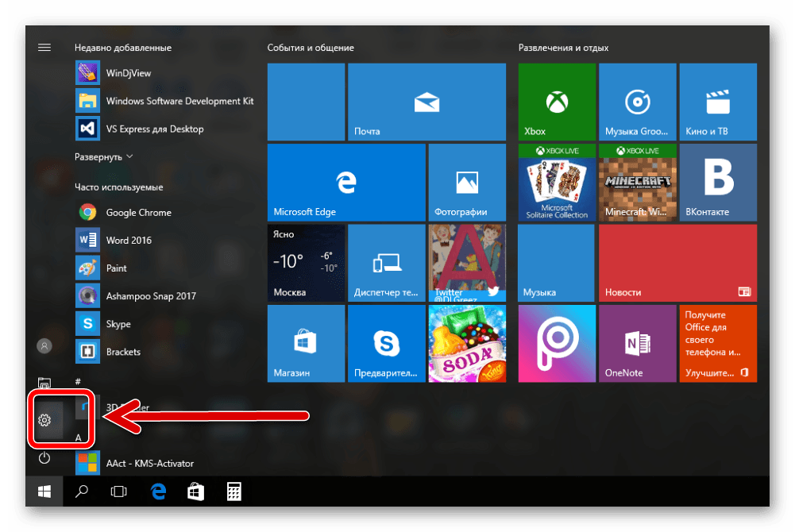The image size is (795, 532).
Task: Launch the Microsoft Edge tile
Action: coord(345,182)
